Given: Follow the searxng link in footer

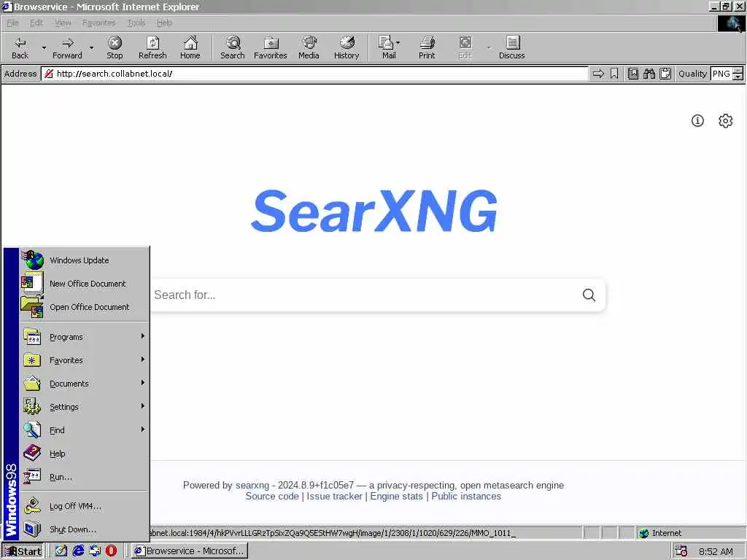Looking at the screenshot, I should coord(252,485).
